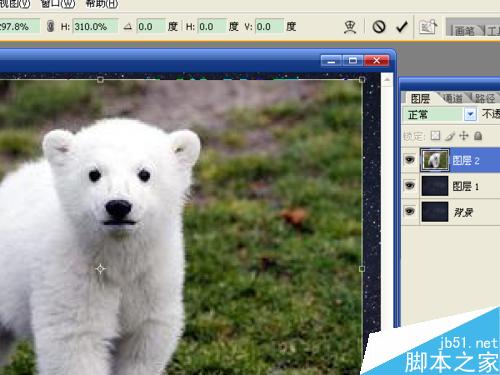The width and height of the screenshot is (500, 375).
Task: Cancel the transform with the prohibition icon
Action: click(379, 26)
